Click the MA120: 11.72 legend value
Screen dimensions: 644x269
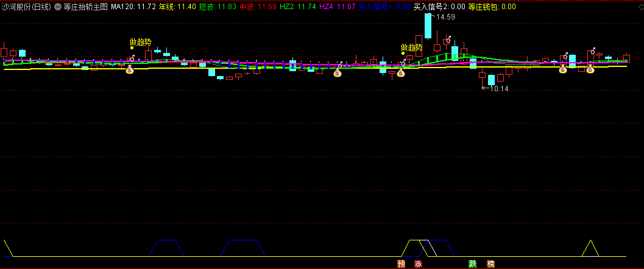133,7
